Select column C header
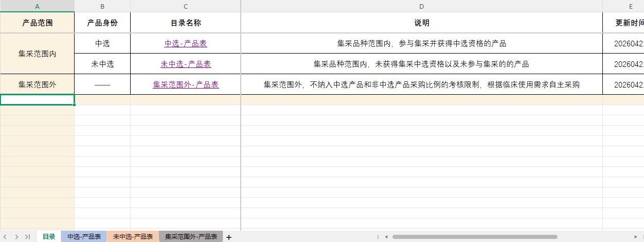 click(185, 6)
